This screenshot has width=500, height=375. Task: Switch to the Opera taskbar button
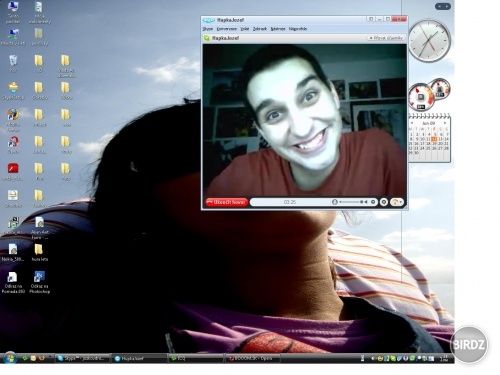point(253,359)
